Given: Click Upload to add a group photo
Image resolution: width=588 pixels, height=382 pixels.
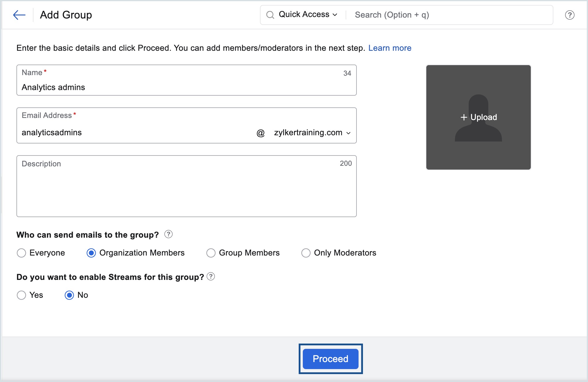Looking at the screenshot, I should pos(478,117).
